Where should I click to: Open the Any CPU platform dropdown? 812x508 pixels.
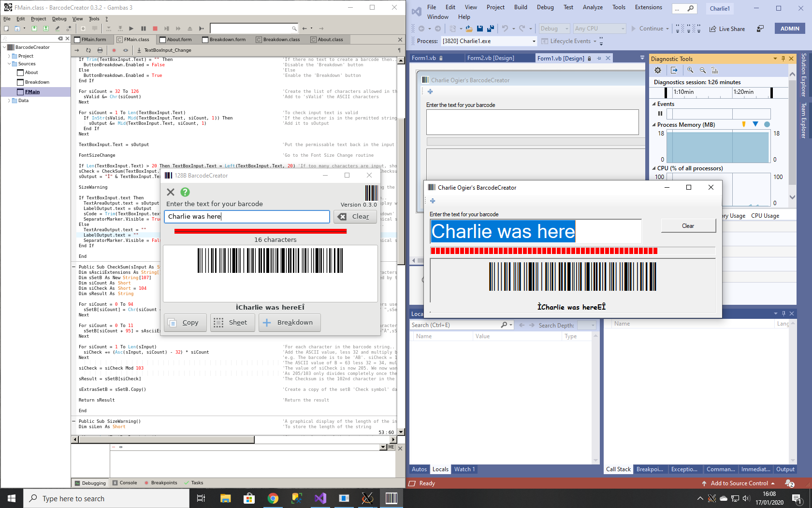pyautogui.click(x=599, y=29)
